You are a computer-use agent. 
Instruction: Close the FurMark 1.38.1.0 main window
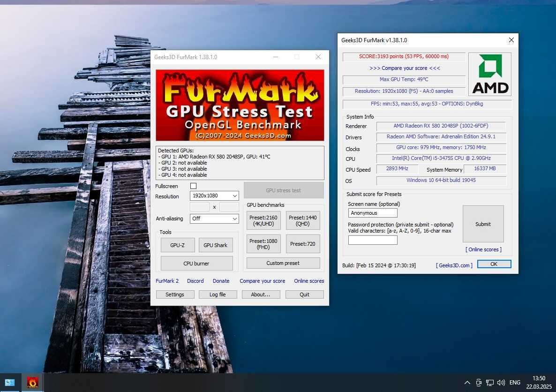[x=318, y=57]
